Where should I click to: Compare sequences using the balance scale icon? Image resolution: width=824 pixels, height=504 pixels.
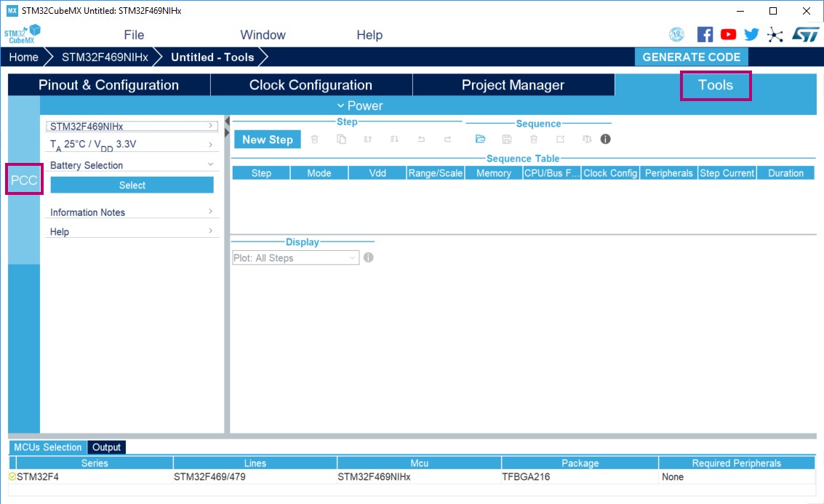(587, 139)
